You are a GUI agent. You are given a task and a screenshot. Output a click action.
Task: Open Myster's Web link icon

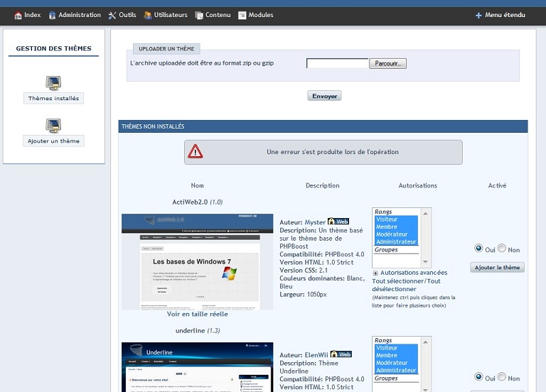point(338,222)
